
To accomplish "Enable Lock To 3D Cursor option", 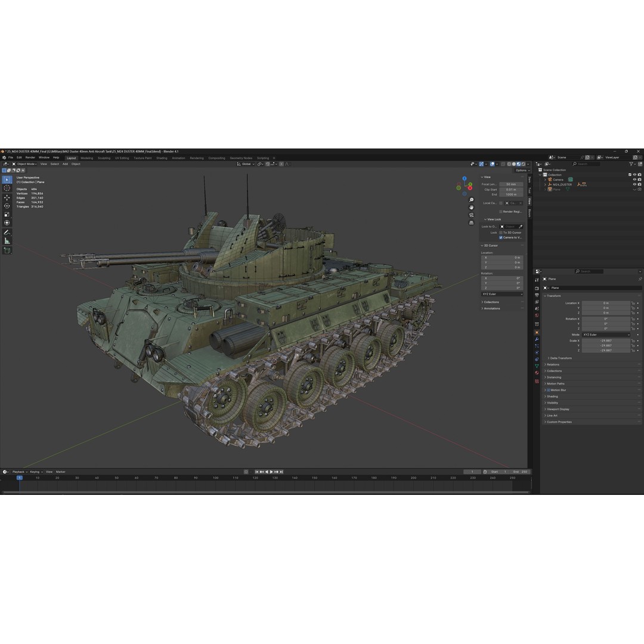I will tap(501, 233).
